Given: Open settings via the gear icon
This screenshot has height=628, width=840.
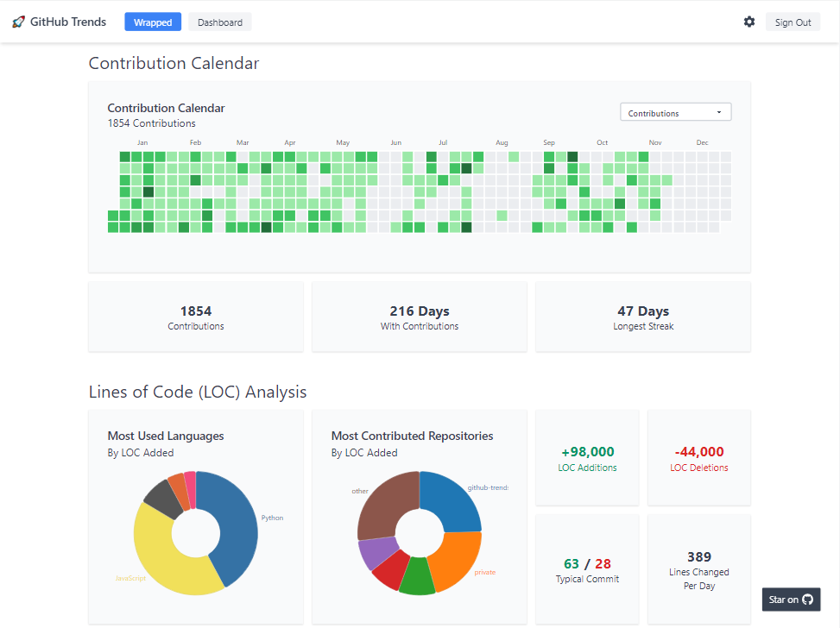Looking at the screenshot, I should click(749, 22).
